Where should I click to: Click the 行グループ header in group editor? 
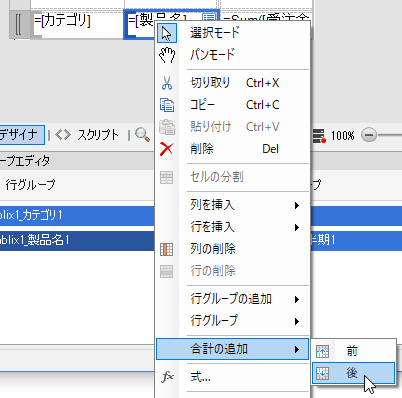click(30, 184)
